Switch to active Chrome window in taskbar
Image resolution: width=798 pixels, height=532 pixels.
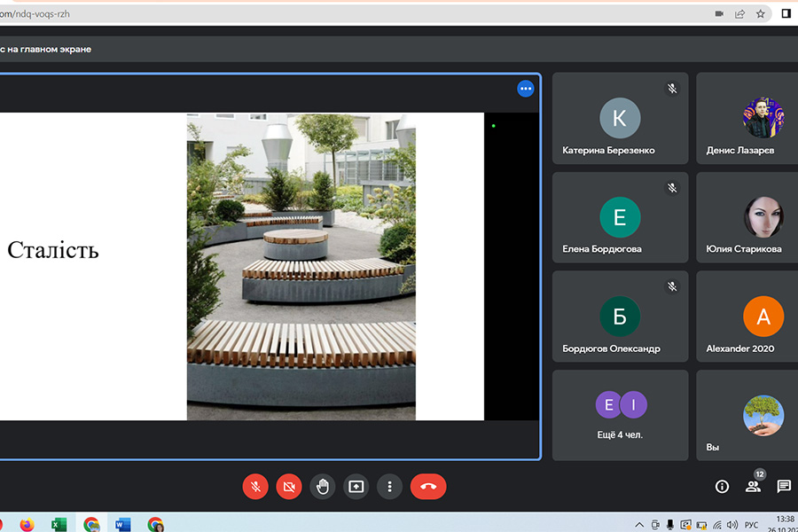pyautogui.click(x=91, y=524)
